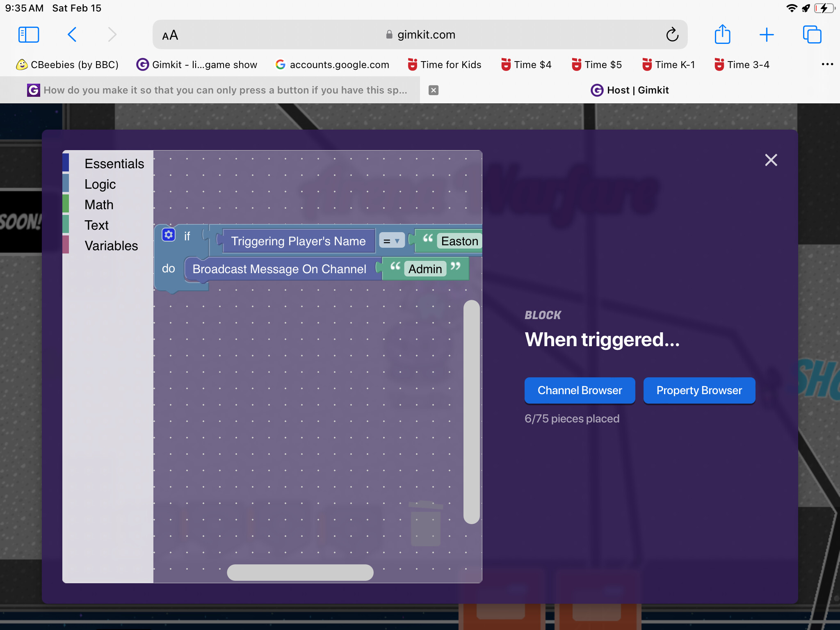
Task: Open page settings via the AA icon
Action: tap(170, 34)
